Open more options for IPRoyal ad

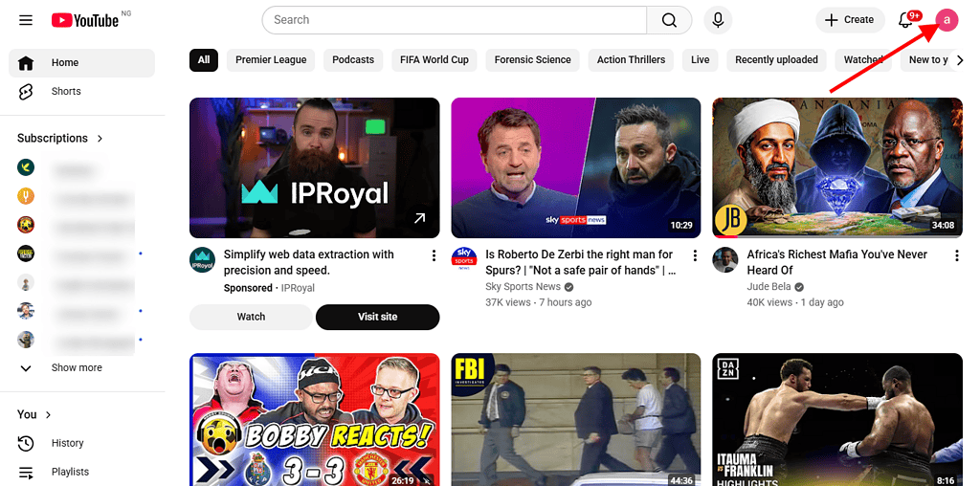(x=434, y=254)
